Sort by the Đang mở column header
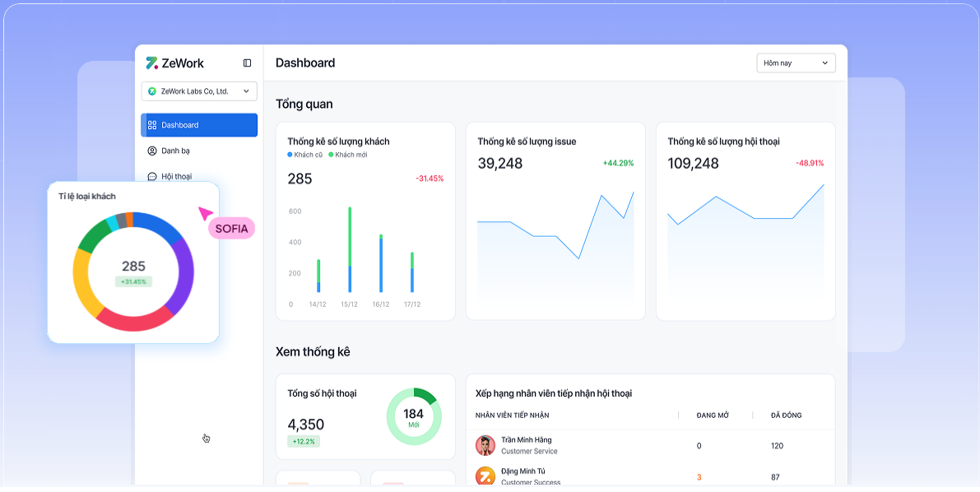 click(x=713, y=415)
